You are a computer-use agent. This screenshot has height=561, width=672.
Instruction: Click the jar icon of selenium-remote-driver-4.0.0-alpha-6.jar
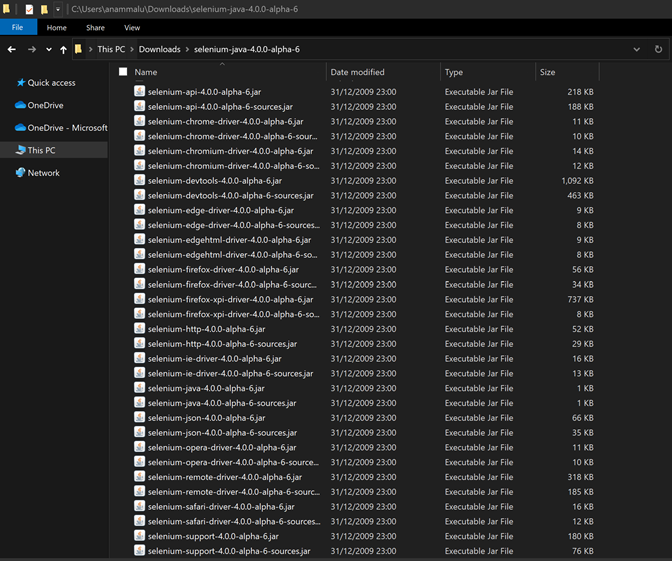pos(139,477)
